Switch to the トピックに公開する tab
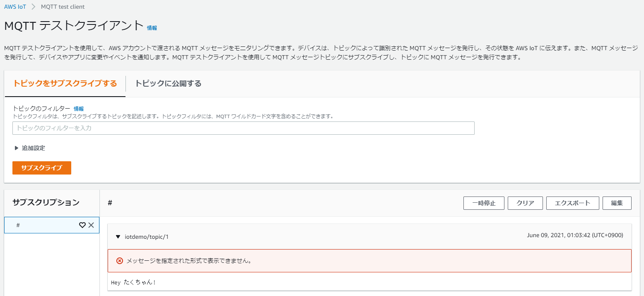 point(167,83)
